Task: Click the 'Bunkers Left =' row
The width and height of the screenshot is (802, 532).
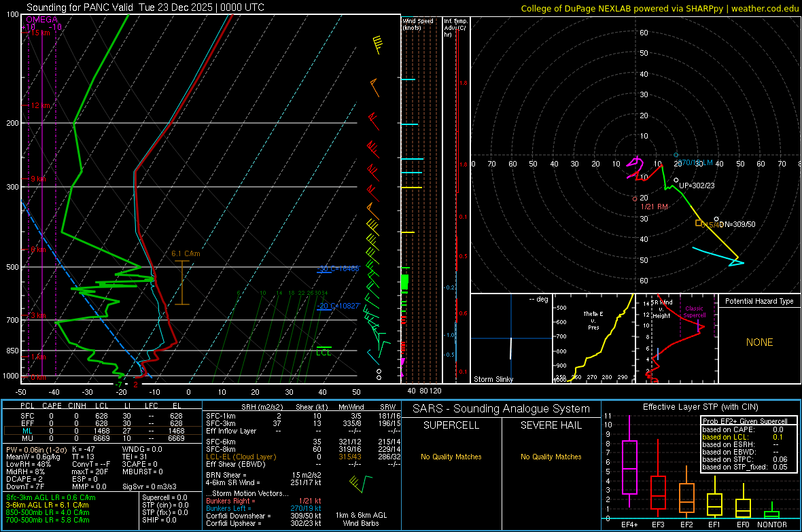Action: point(264,508)
